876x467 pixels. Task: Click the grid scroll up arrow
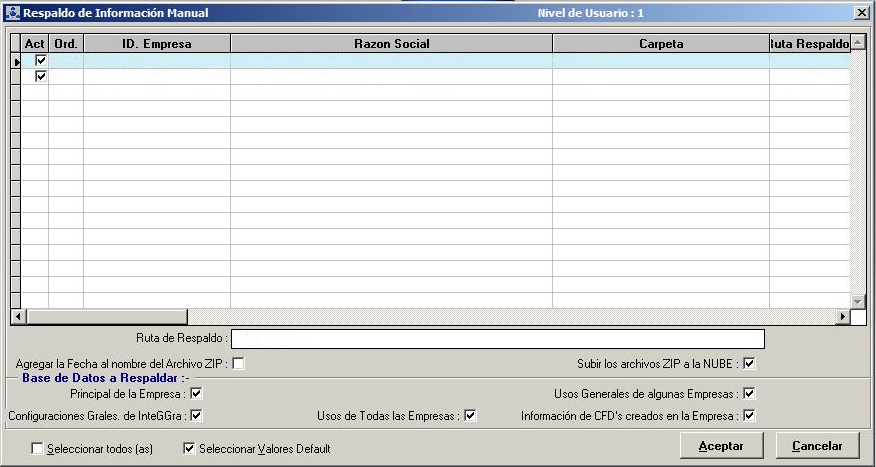(857, 44)
